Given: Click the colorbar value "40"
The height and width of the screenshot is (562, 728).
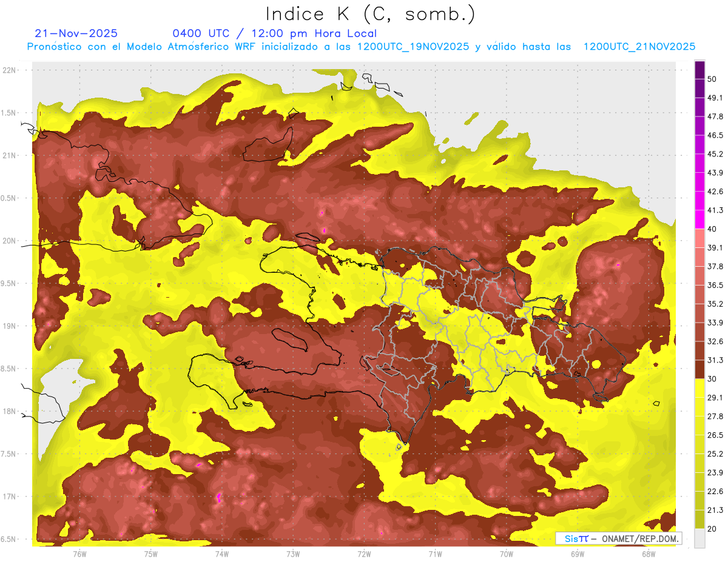Looking at the screenshot, I should click(713, 229).
